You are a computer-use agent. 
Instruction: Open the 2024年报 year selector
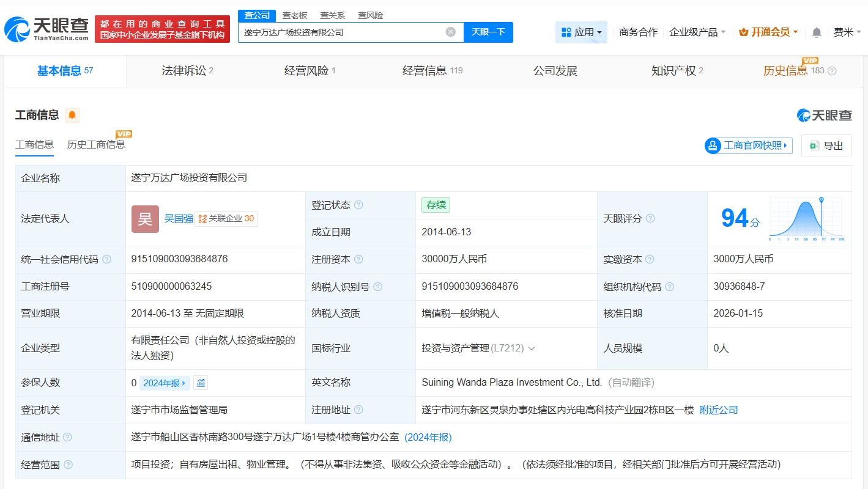tap(165, 383)
